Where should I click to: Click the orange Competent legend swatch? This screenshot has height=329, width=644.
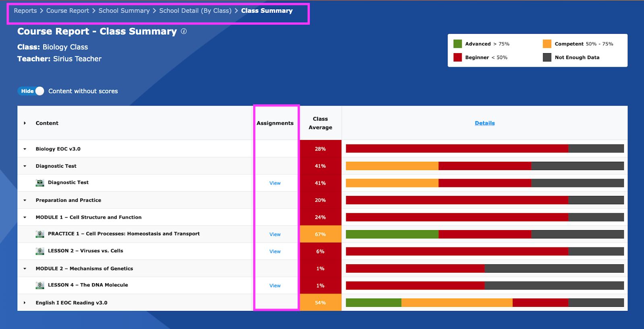pos(547,44)
